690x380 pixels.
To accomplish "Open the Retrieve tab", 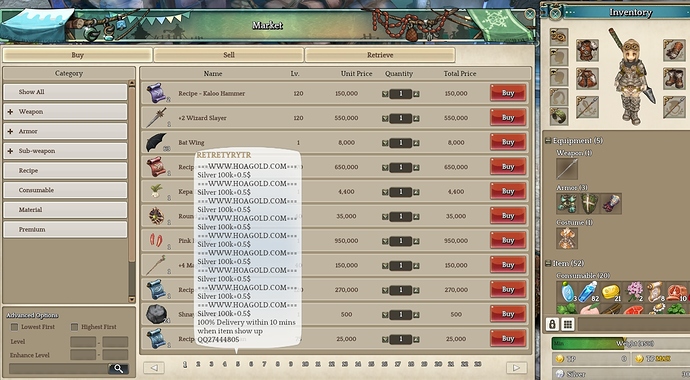I will coord(380,55).
